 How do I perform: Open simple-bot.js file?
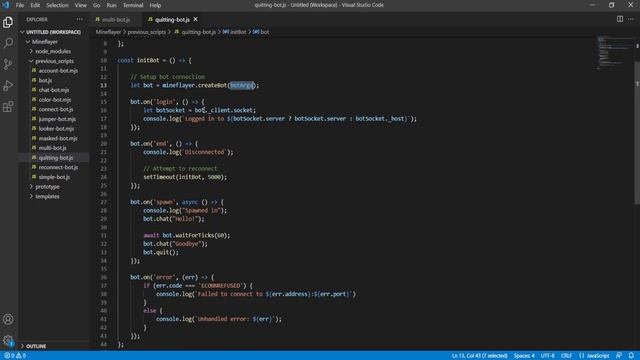[54, 177]
